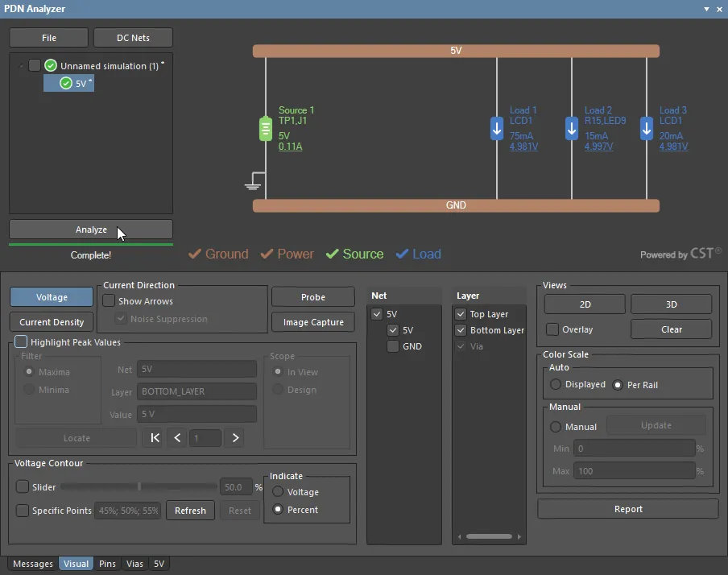The width and height of the screenshot is (728, 575).
Task: Open the Messages tab
Action: coord(33,564)
